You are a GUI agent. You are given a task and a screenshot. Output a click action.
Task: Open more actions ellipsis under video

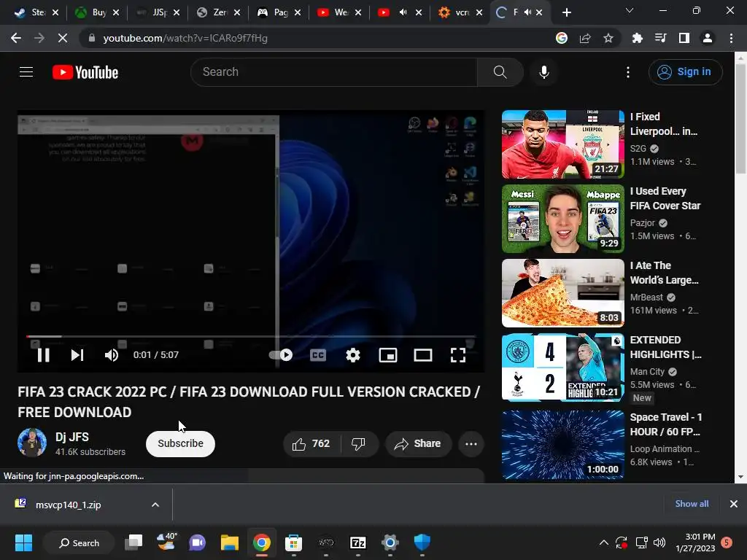click(471, 444)
